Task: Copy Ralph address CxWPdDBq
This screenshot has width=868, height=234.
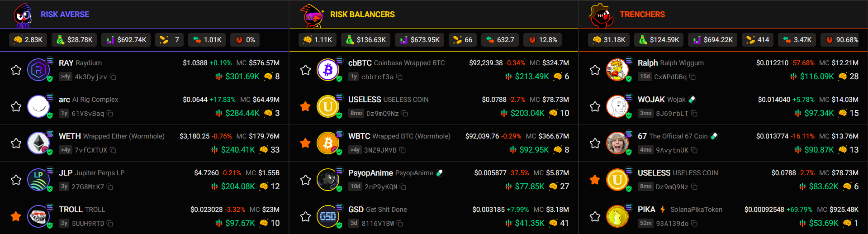Action: click(x=693, y=77)
